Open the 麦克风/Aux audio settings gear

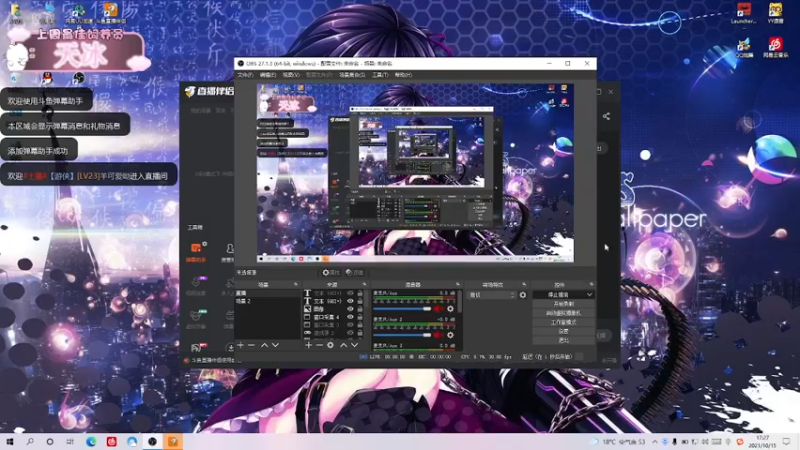pyautogui.click(x=450, y=309)
